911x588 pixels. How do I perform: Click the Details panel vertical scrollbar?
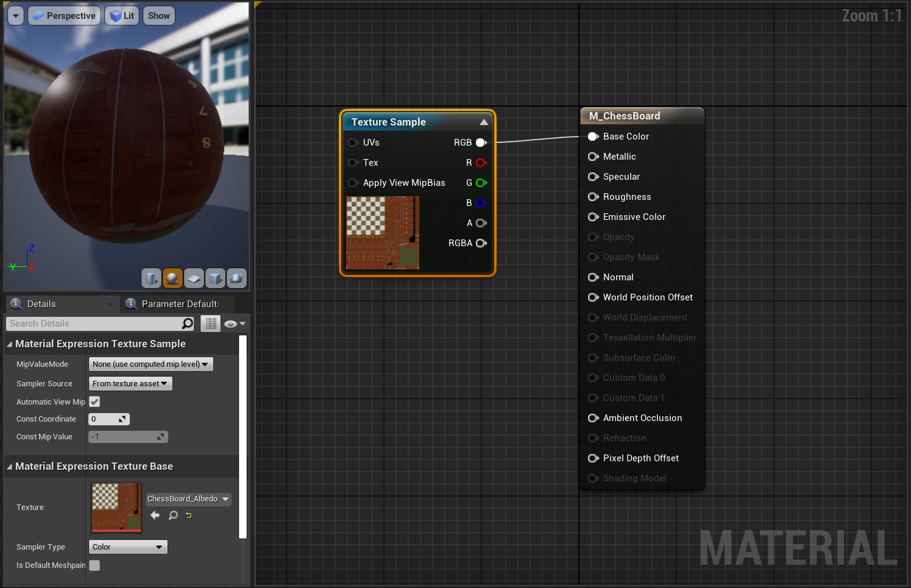point(243,437)
